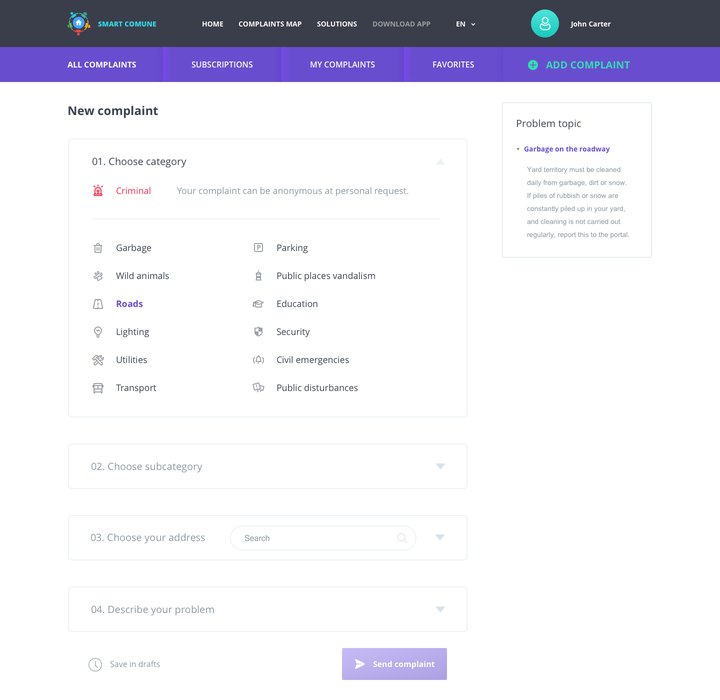Choose the Garbage category label

pyautogui.click(x=134, y=248)
